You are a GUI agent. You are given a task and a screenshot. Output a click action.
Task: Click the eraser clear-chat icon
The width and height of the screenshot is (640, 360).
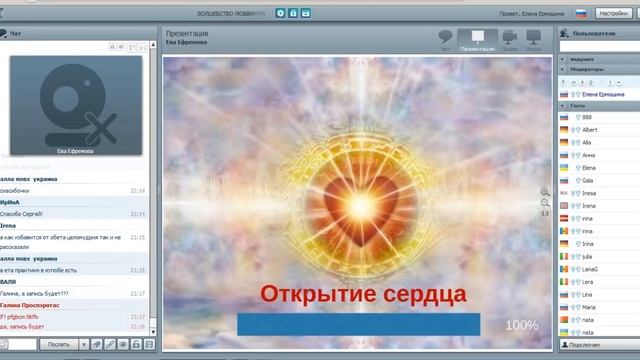point(97,344)
